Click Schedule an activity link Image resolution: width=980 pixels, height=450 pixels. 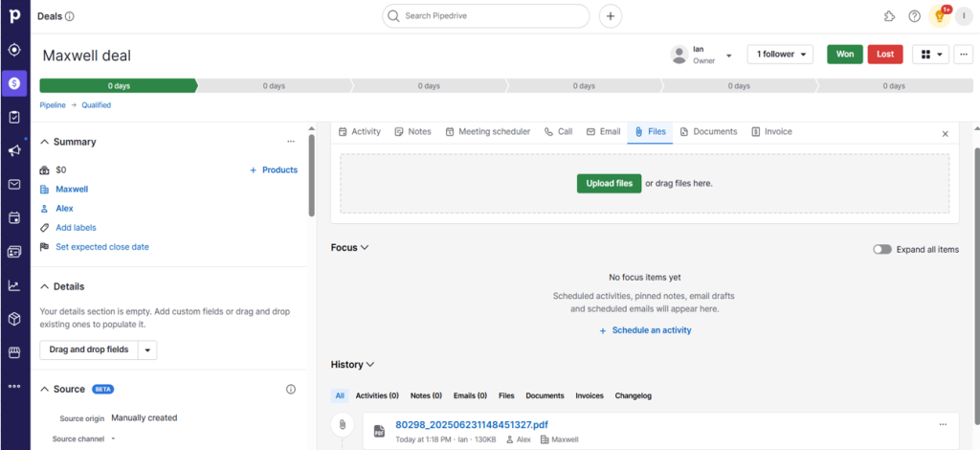click(646, 330)
